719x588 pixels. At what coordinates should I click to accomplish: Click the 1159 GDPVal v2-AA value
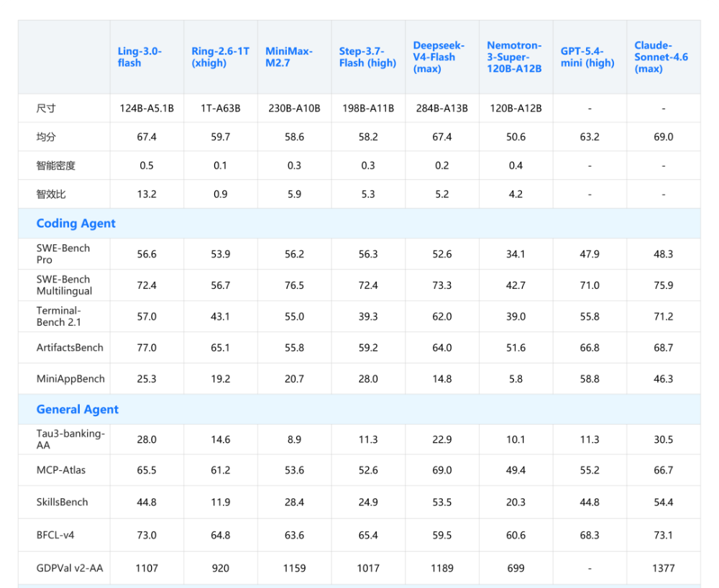coord(294,569)
